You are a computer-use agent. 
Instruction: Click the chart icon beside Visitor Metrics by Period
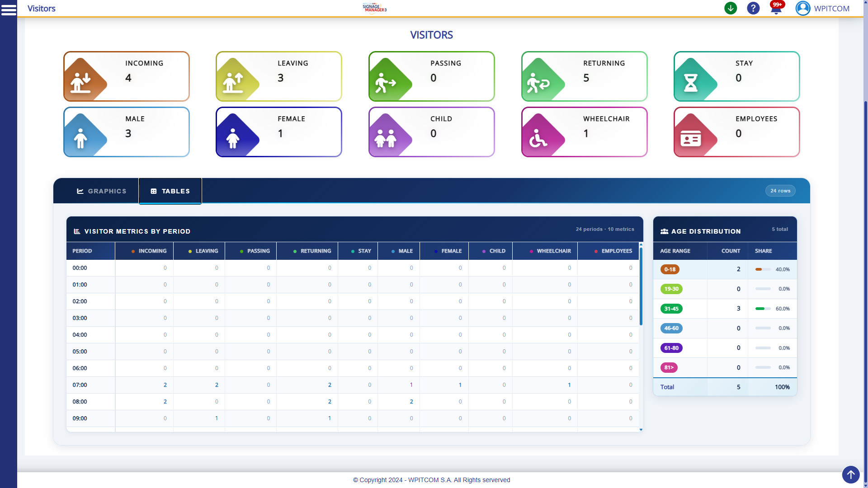point(77,231)
